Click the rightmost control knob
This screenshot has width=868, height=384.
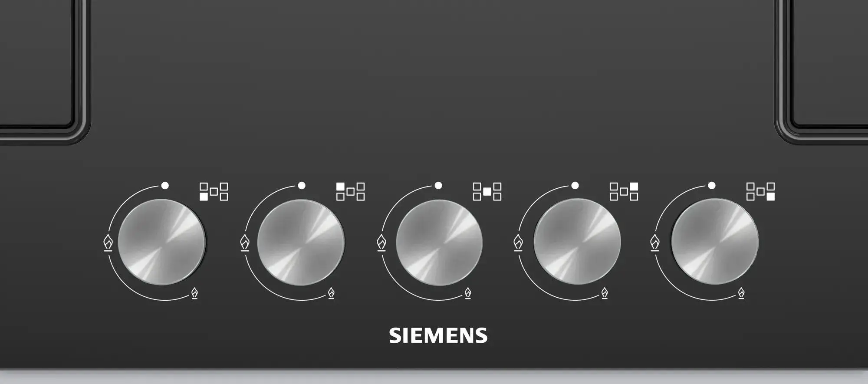[x=715, y=242]
